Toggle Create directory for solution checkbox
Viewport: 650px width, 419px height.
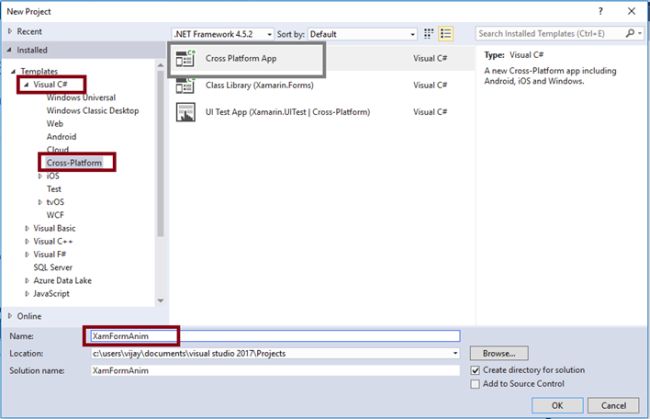point(475,370)
